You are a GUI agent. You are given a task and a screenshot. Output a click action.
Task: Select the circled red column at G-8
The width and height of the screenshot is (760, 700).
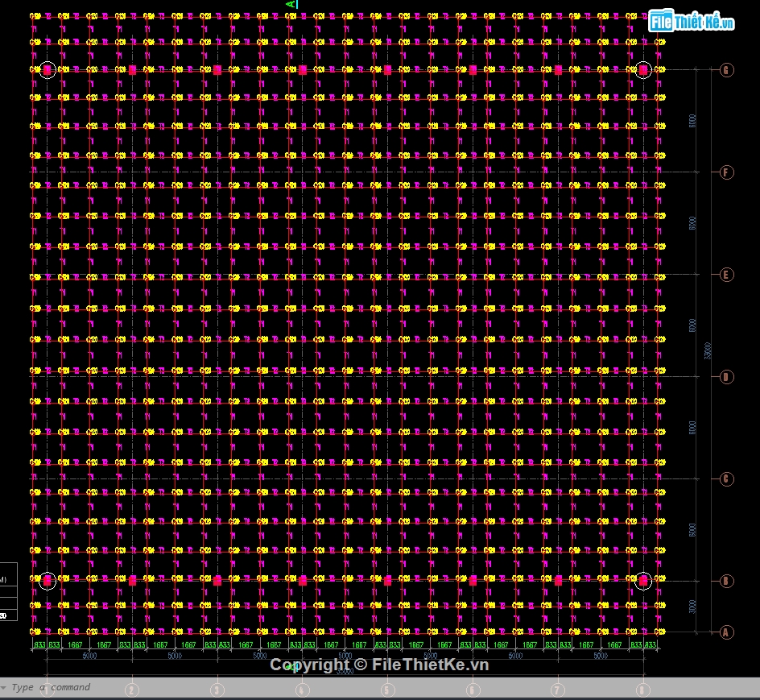click(643, 70)
